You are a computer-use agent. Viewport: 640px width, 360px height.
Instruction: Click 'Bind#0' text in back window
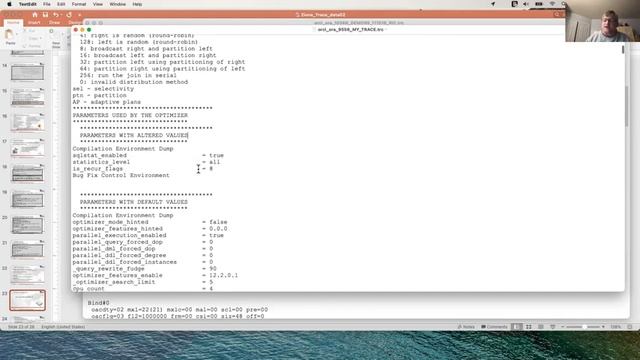(98, 303)
